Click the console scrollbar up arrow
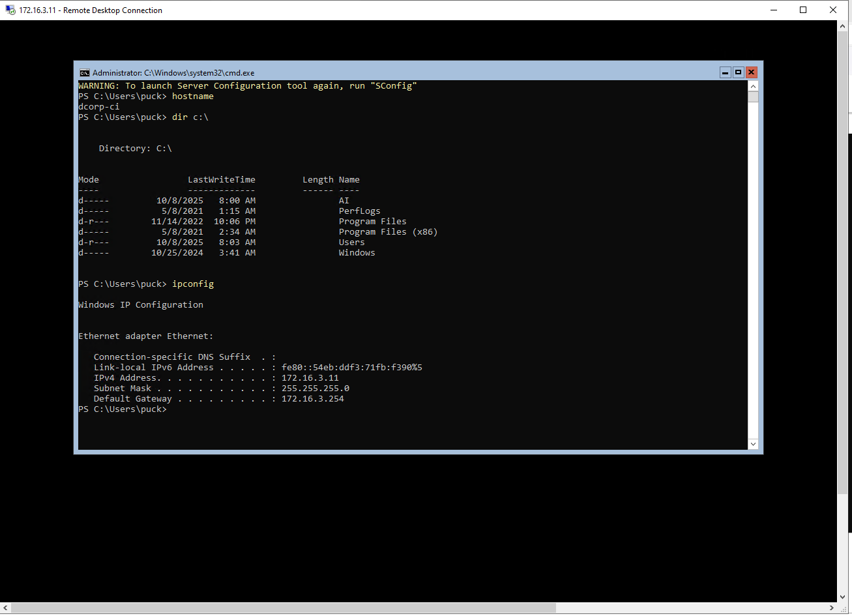 click(753, 86)
